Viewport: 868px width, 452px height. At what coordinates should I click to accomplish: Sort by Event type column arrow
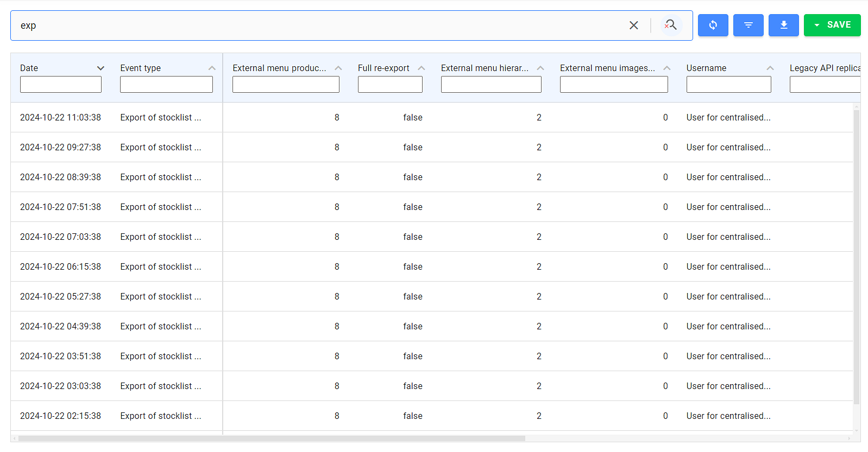pos(212,68)
